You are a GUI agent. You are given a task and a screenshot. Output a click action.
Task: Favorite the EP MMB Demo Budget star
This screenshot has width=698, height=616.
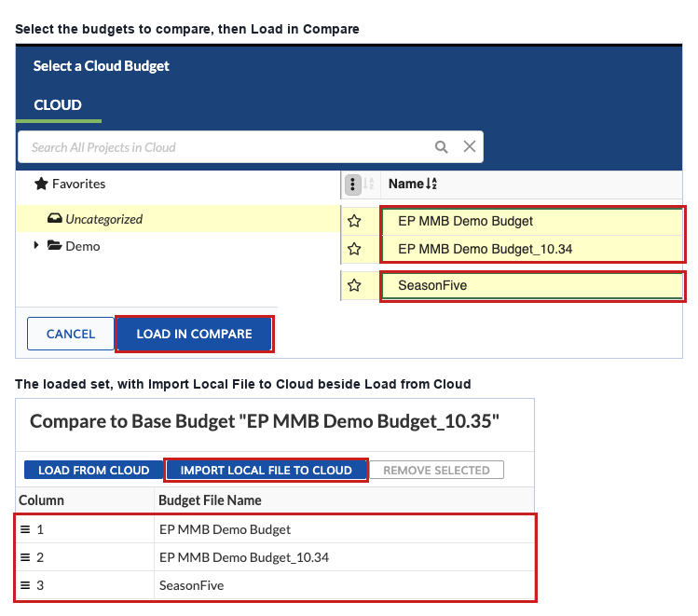tap(354, 221)
